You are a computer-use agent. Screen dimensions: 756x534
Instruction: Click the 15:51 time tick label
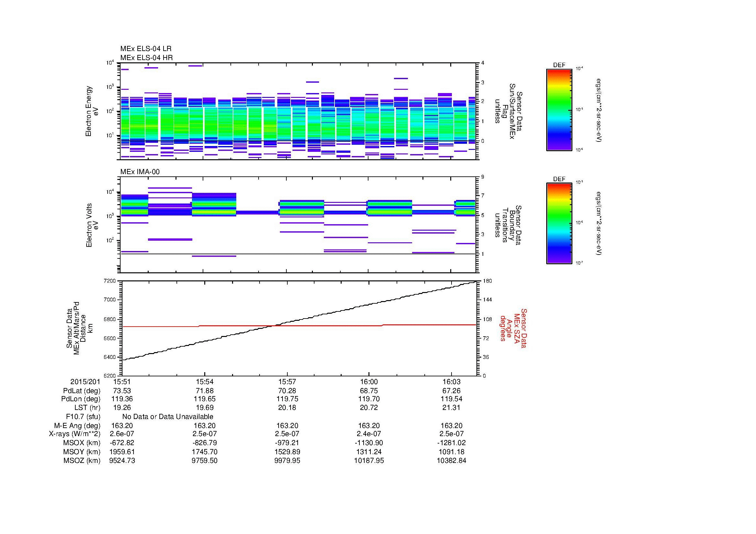pos(122,382)
